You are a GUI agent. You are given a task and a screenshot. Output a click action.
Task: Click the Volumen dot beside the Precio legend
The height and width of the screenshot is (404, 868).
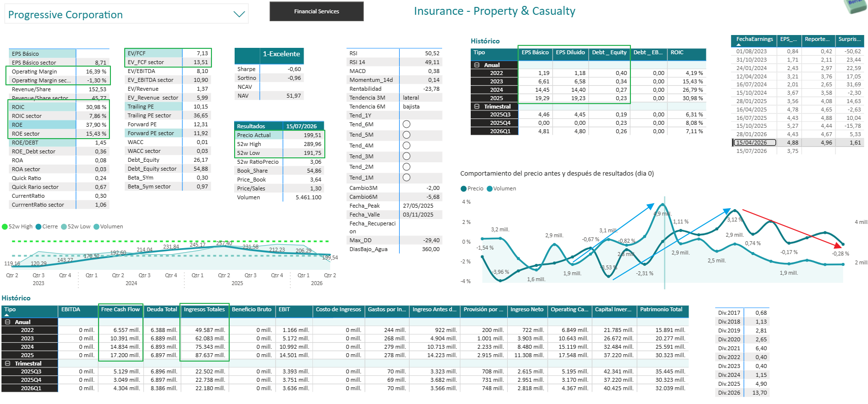pos(489,189)
